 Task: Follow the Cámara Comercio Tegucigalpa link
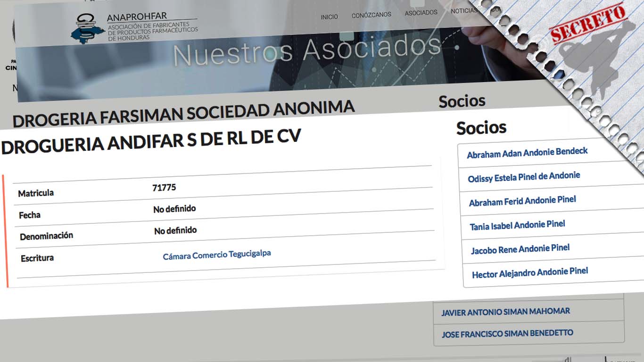click(217, 255)
